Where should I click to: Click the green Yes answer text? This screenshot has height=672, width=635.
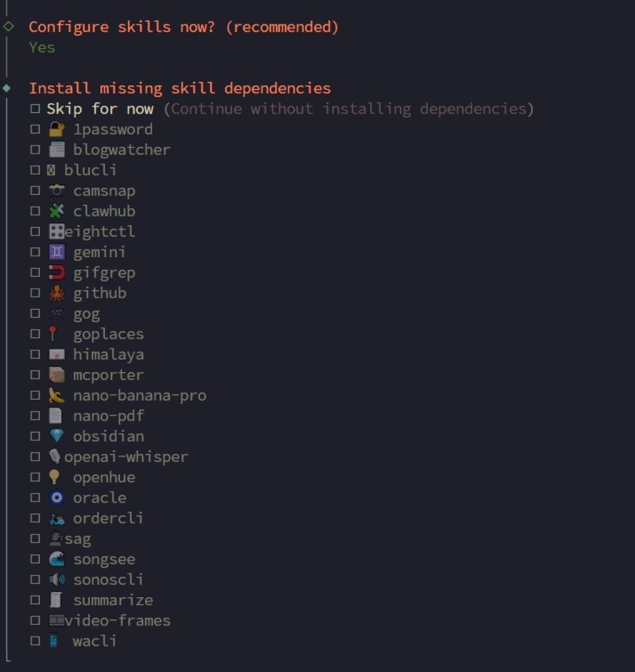(42, 47)
